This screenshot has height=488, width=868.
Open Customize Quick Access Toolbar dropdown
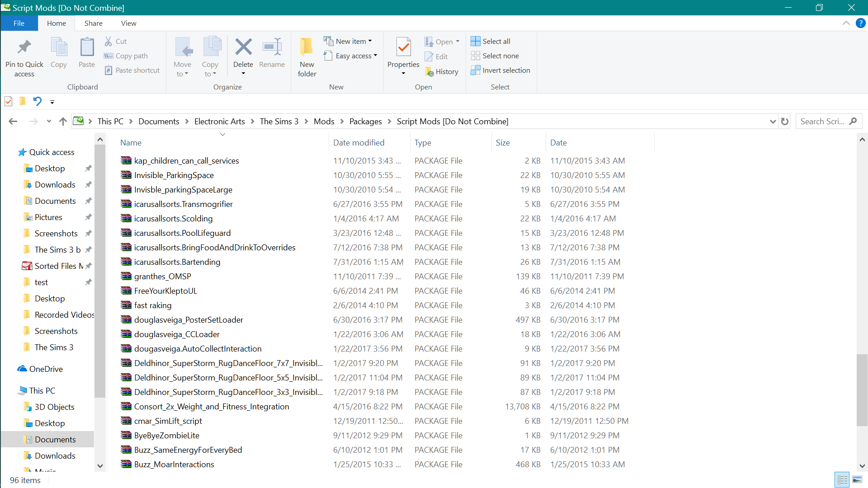[52, 102]
